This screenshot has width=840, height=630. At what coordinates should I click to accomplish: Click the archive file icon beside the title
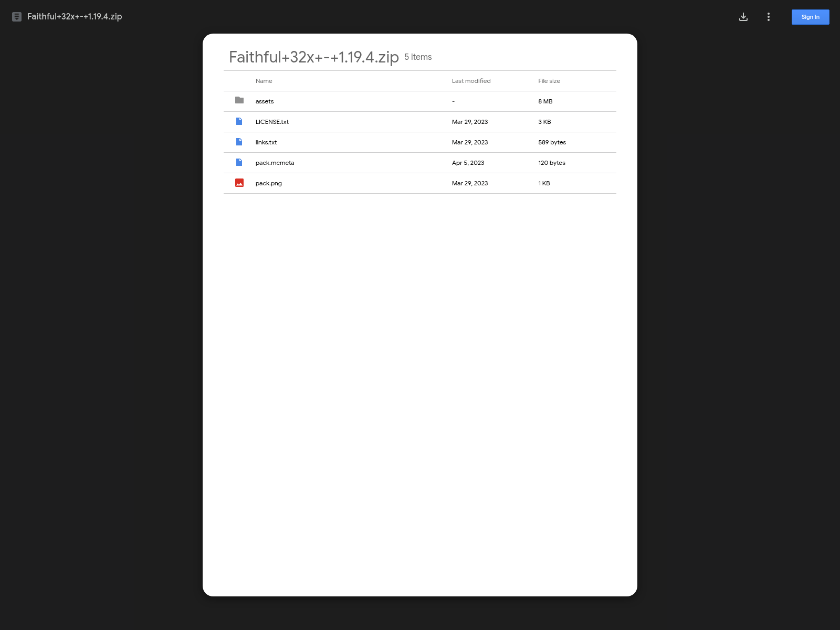point(17,17)
